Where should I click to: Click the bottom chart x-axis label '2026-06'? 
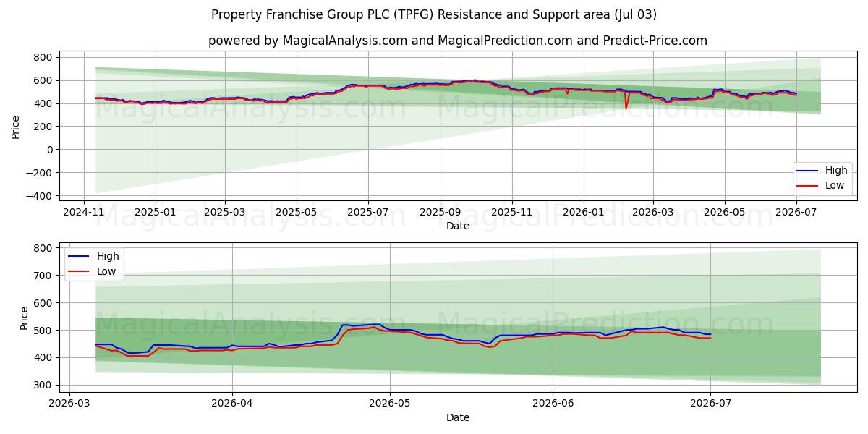point(553,403)
